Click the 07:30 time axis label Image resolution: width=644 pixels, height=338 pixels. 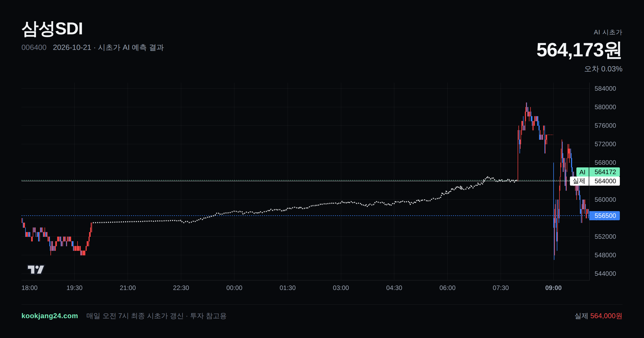[501, 288]
